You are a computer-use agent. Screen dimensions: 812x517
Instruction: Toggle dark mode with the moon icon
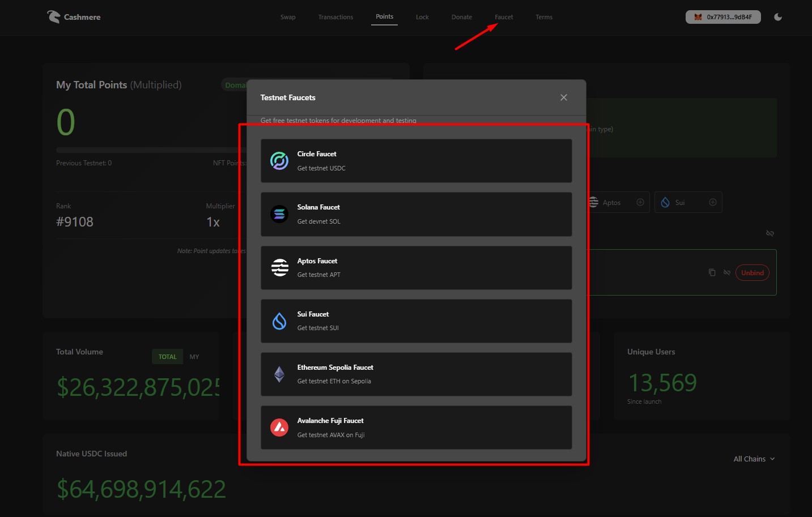778,17
